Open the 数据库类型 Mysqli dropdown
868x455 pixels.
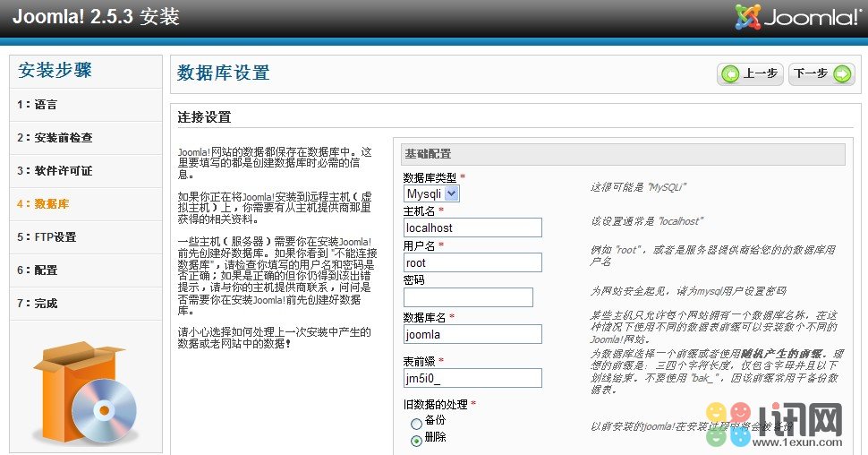[x=431, y=193]
